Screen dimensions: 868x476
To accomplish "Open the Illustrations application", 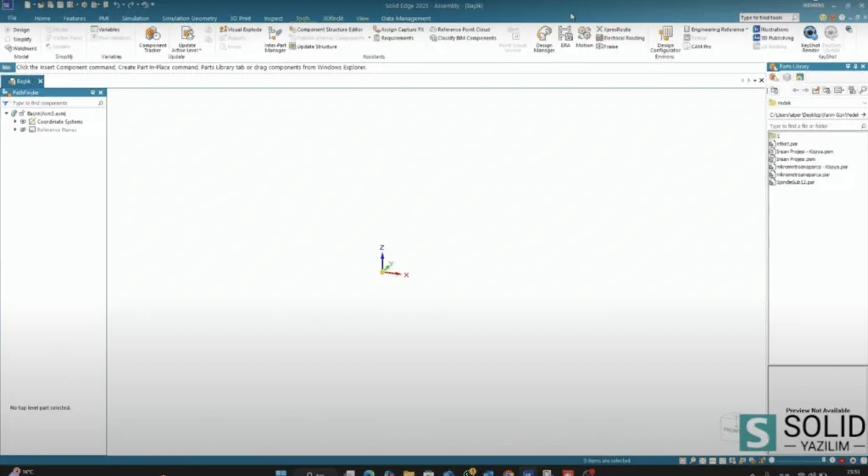I will [771, 30].
